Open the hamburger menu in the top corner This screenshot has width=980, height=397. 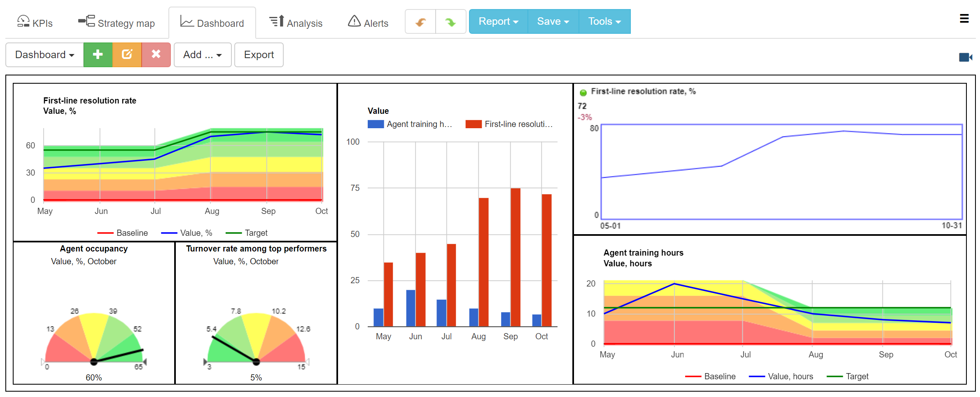coord(965,19)
